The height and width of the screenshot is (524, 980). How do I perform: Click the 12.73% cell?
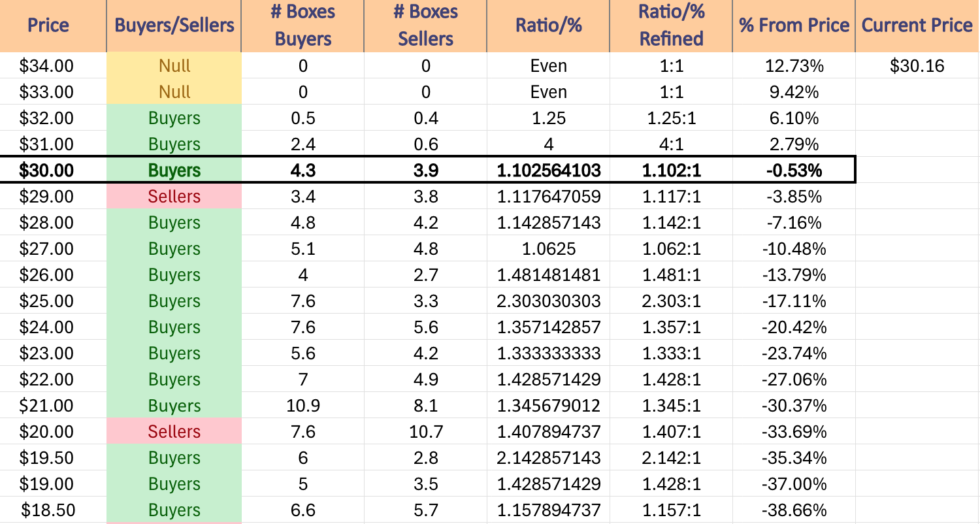[x=794, y=65]
